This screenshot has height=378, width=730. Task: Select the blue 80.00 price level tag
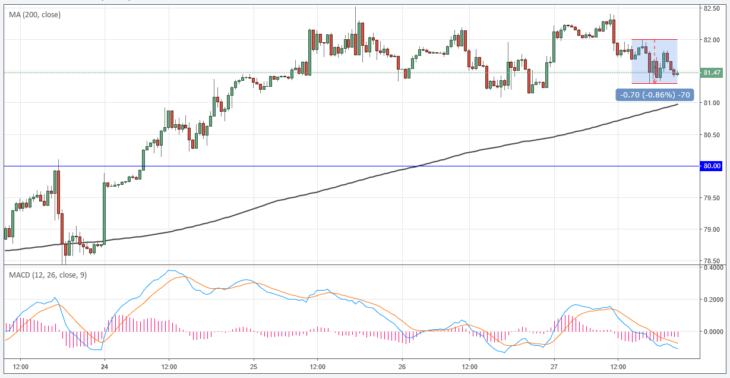pyautogui.click(x=712, y=166)
